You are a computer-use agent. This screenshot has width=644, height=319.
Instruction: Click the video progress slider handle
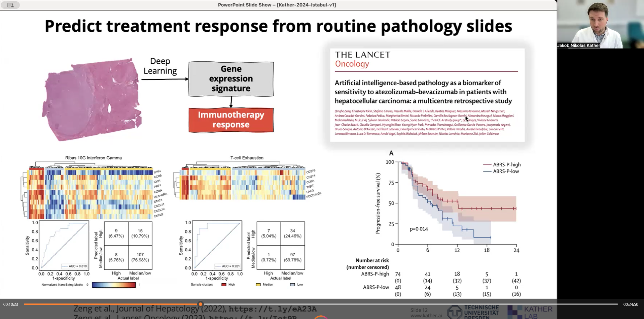201,304
